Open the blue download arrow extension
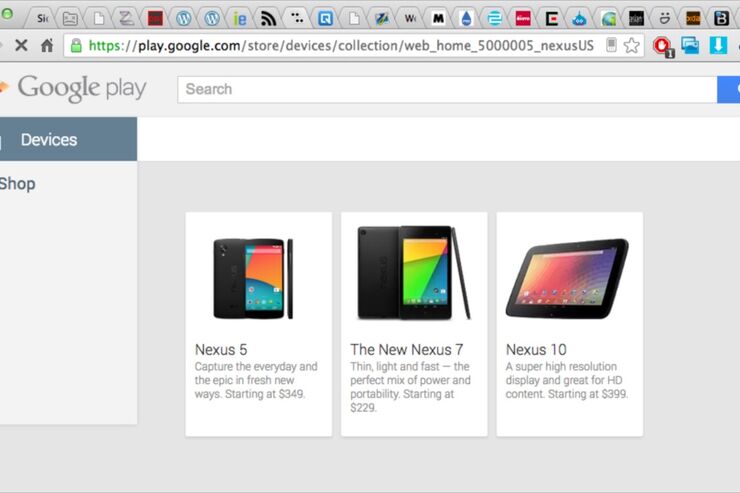The width and height of the screenshot is (740, 493). [718, 45]
